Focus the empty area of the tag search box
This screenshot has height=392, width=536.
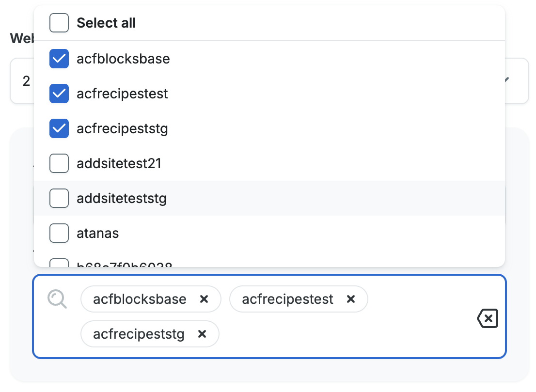339,334
